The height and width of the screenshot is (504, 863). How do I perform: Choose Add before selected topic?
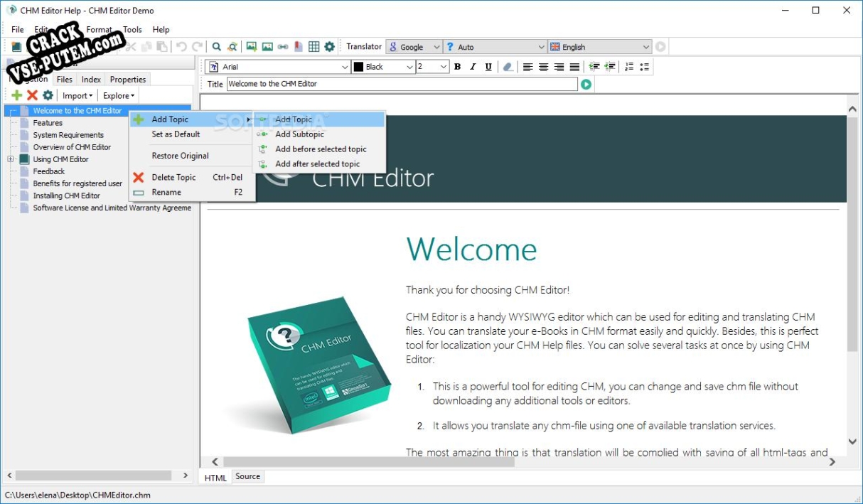(x=319, y=149)
